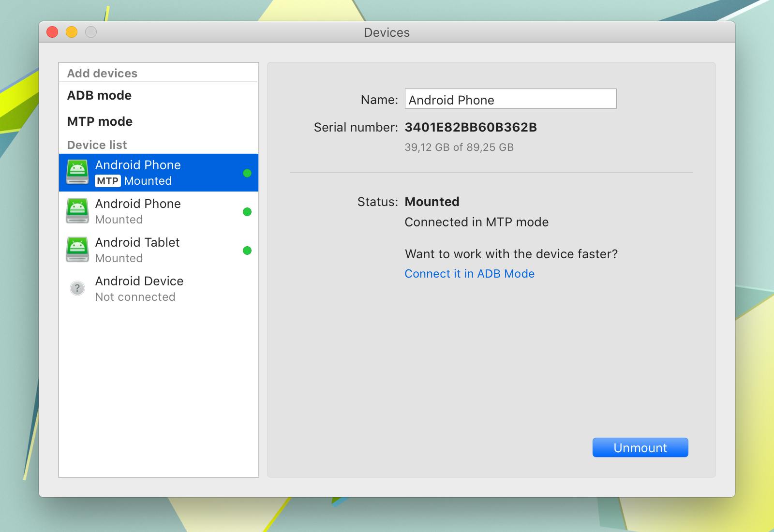Unmount the selected device
Screen dimensions: 774x532
point(640,448)
